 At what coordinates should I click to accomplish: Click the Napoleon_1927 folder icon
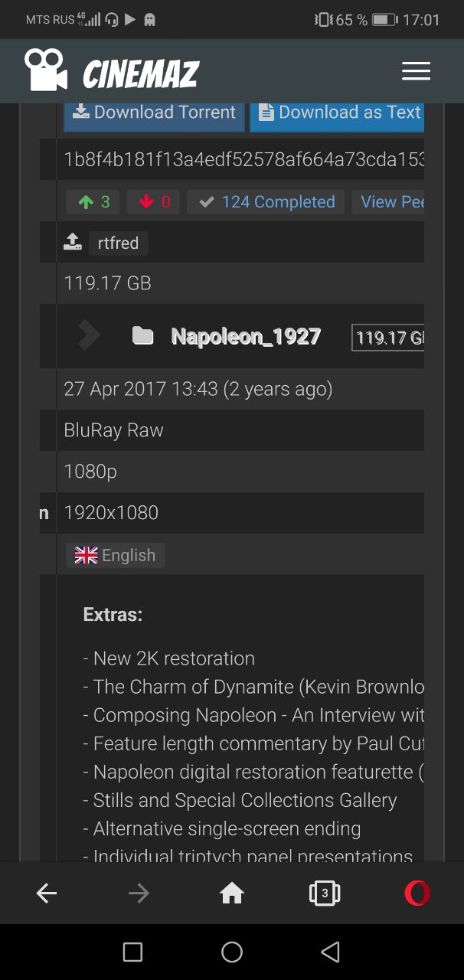point(142,336)
